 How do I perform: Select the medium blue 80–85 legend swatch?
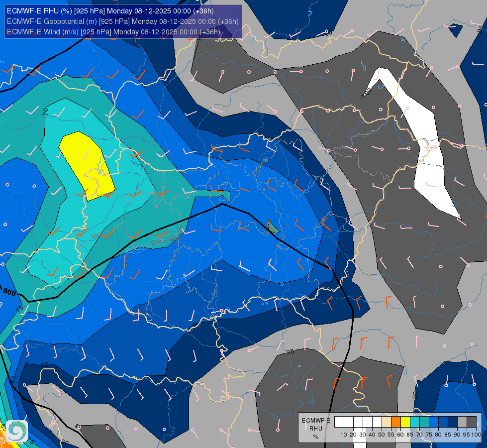[x=443, y=422]
